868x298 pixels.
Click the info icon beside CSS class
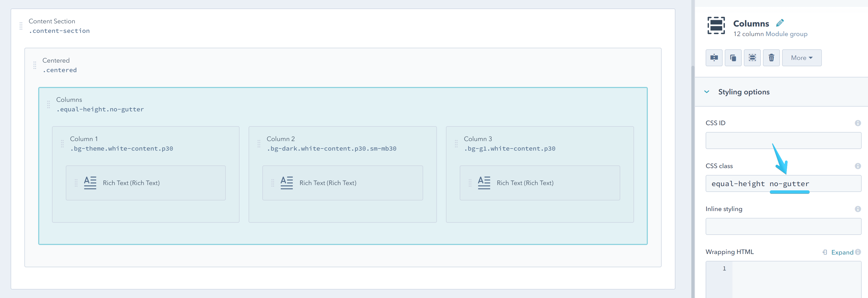click(858, 166)
